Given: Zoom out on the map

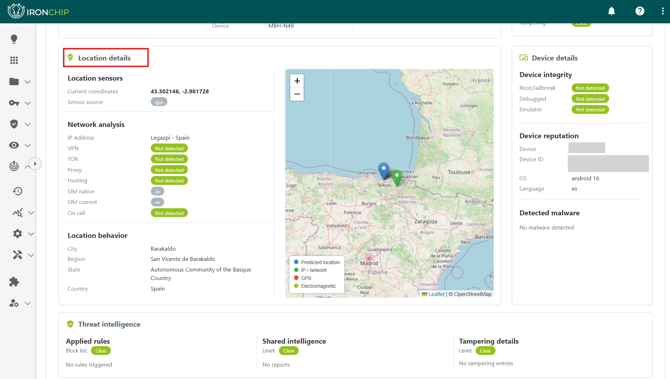Looking at the screenshot, I should pyautogui.click(x=297, y=94).
